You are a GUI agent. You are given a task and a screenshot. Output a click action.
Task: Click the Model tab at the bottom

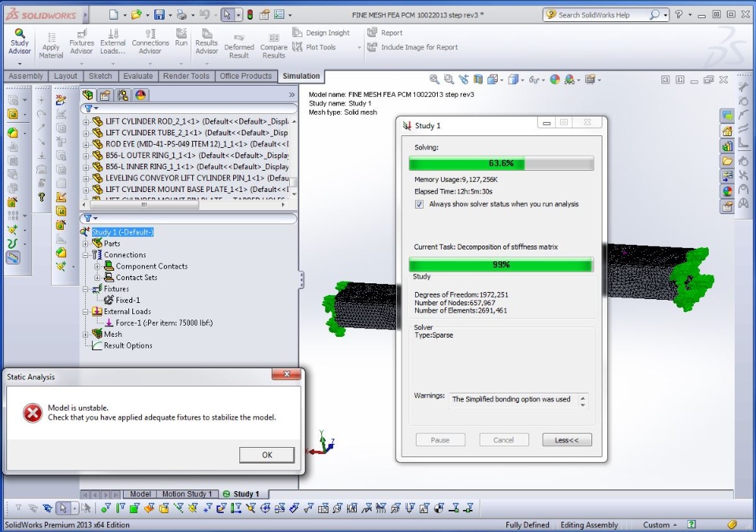(140, 494)
